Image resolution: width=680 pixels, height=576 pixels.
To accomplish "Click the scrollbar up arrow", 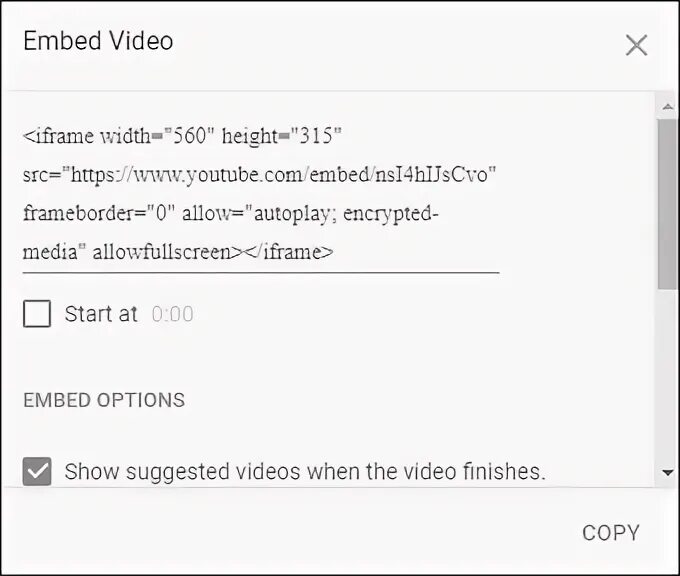I will point(668,106).
